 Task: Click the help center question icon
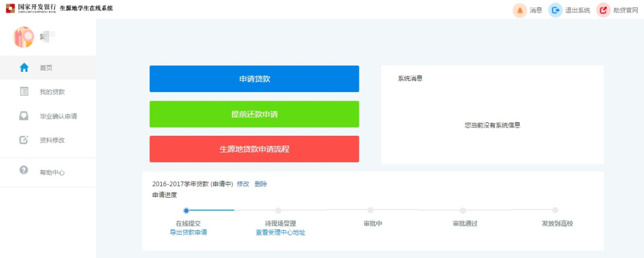click(x=24, y=170)
